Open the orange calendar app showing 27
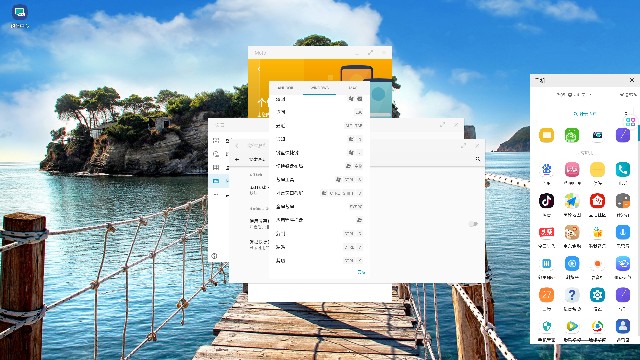This screenshot has height=360, width=640. click(x=547, y=295)
